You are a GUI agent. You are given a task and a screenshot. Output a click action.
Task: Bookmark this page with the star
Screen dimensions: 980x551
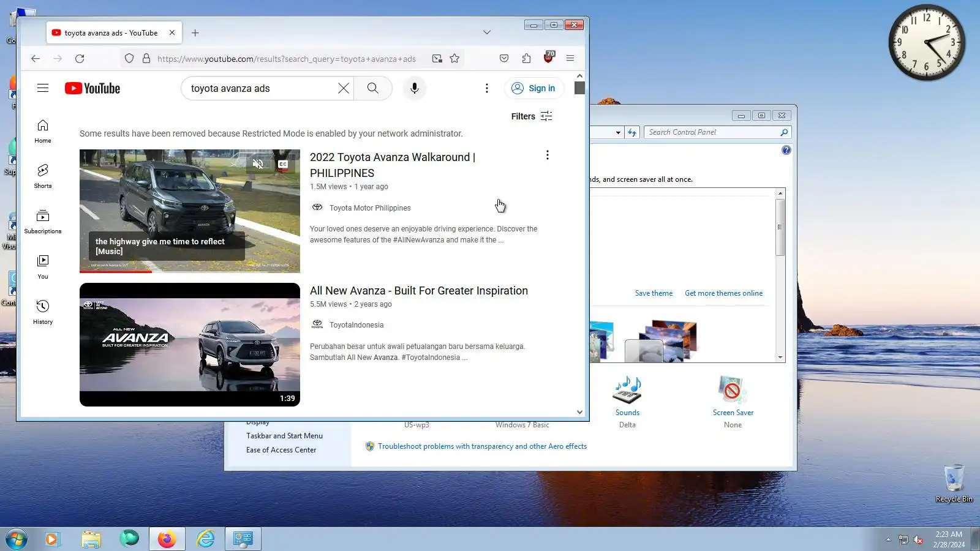coord(454,59)
